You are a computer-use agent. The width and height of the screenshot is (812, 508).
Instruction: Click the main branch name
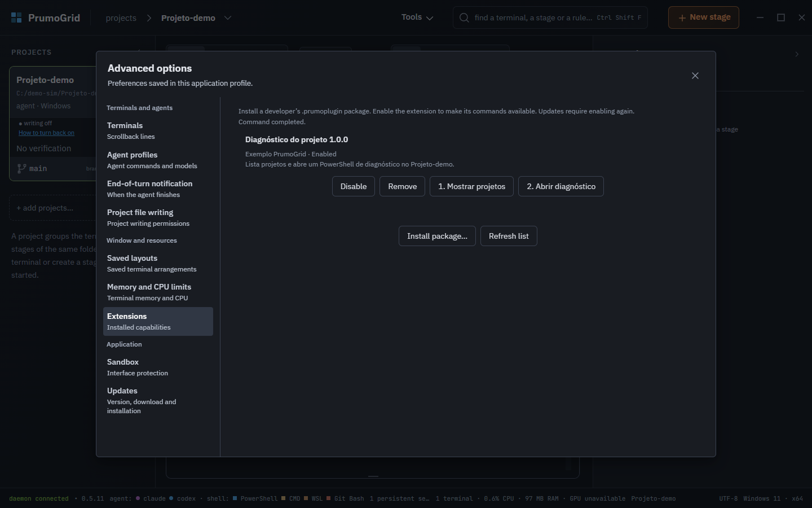[38, 168]
